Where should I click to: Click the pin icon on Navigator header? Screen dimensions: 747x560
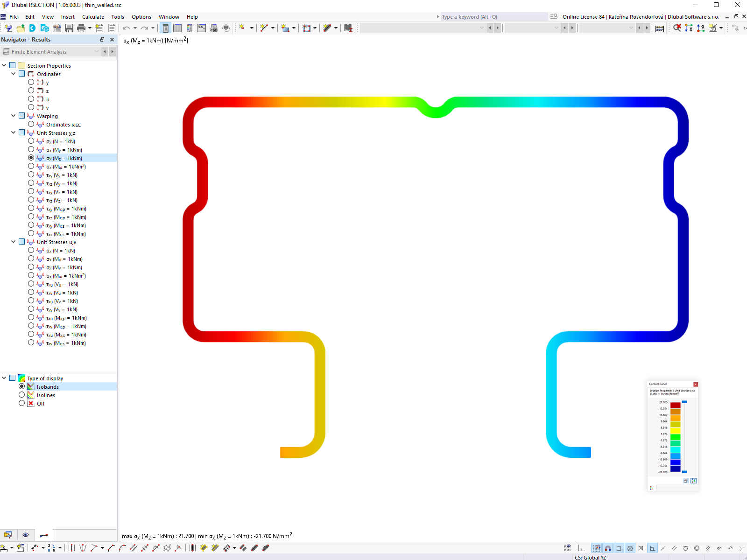click(x=102, y=40)
